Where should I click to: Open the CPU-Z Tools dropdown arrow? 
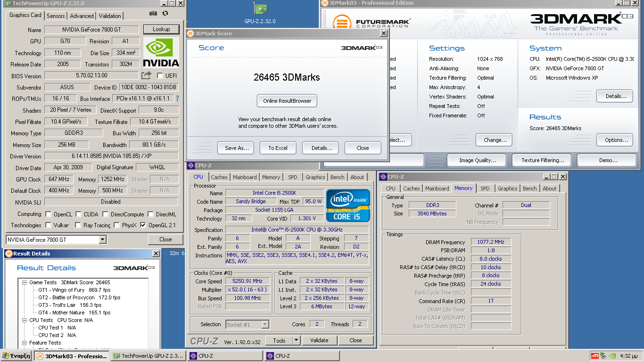tap(297, 340)
